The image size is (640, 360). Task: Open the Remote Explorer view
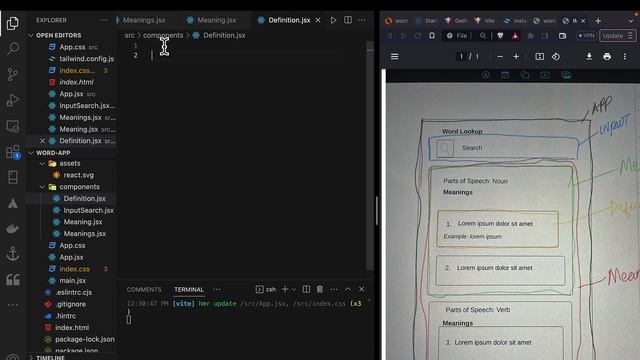13,126
